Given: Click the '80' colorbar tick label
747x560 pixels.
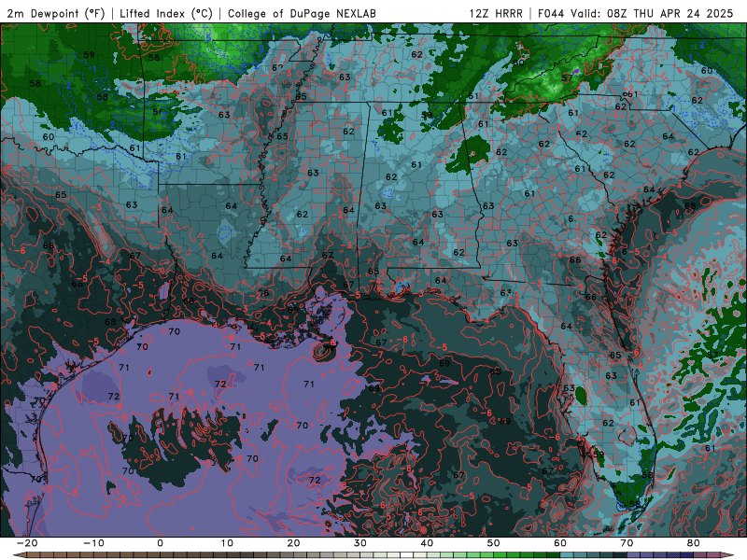Looking at the screenshot, I should click(694, 543).
